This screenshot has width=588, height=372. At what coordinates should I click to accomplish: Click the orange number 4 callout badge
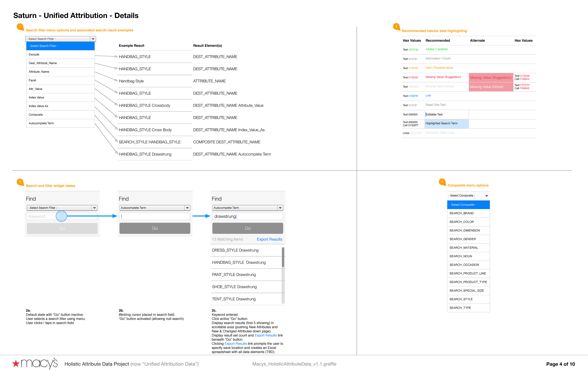click(442, 182)
